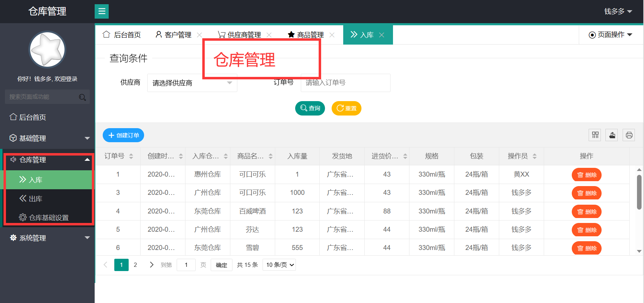
Task: Close the 客户管理 tab
Action: click(199, 35)
